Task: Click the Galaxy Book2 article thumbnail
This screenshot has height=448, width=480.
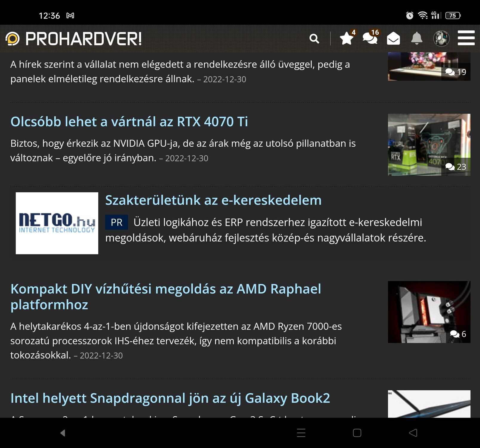Action: [429, 404]
